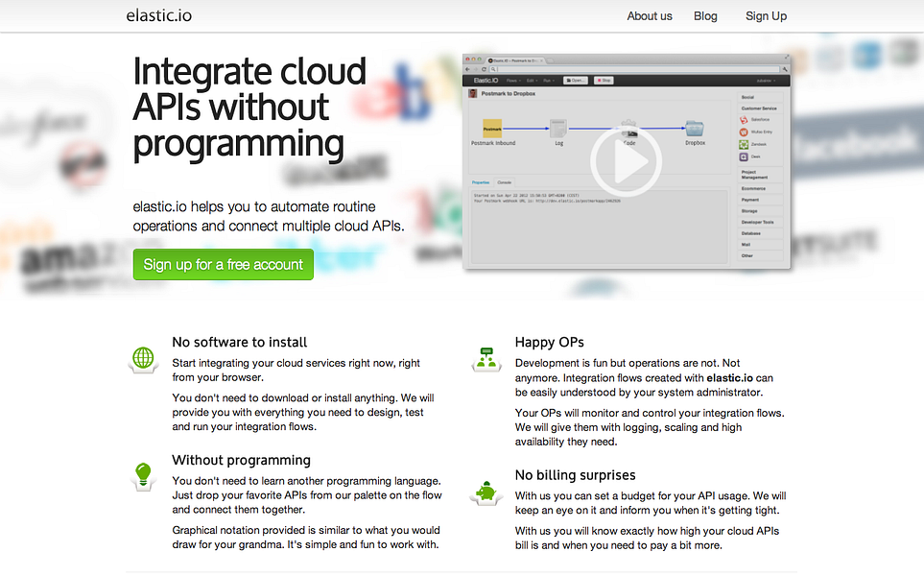Click the "No software to install" heading
The height and width of the screenshot is (576, 924).
239,342
